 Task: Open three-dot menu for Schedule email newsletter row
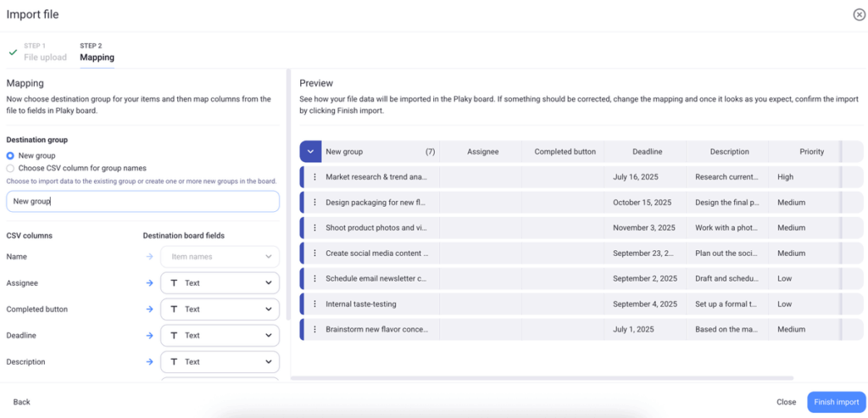click(x=314, y=279)
